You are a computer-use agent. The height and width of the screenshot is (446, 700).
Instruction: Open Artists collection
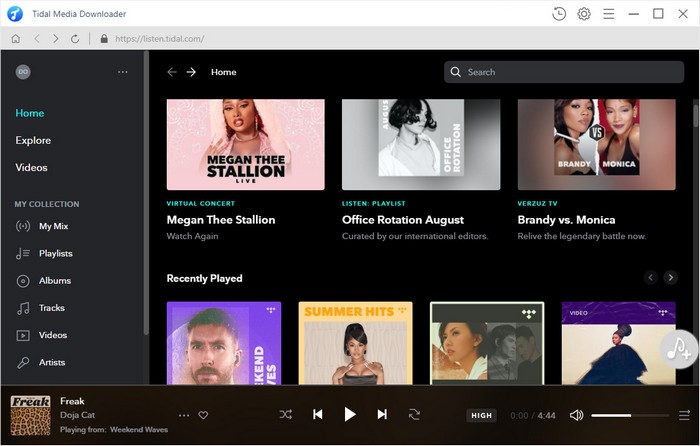coord(52,363)
